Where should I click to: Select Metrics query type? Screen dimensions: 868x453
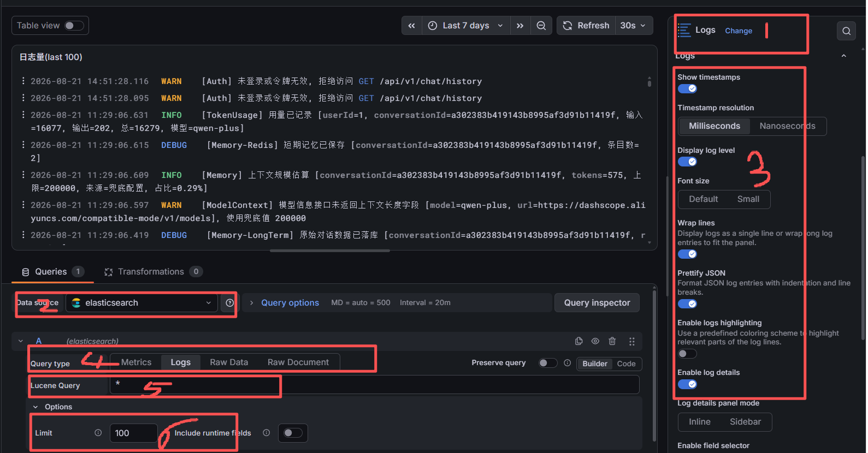[137, 362]
